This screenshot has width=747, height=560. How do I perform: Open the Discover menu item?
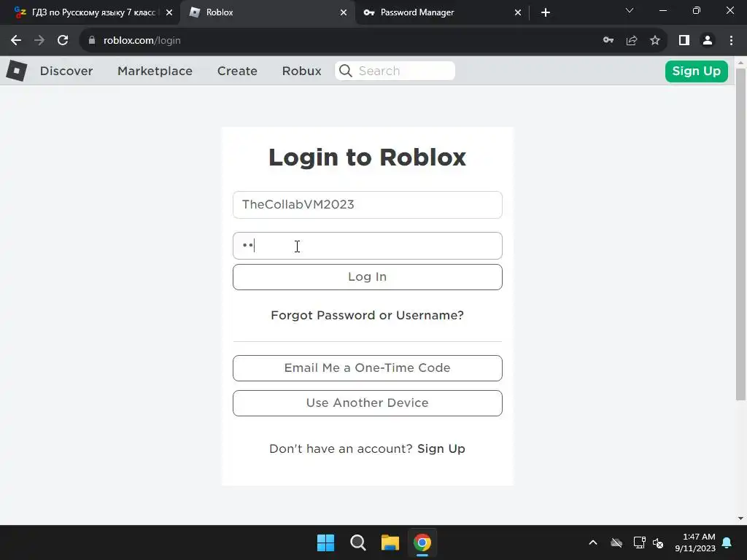pyautogui.click(x=66, y=71)
